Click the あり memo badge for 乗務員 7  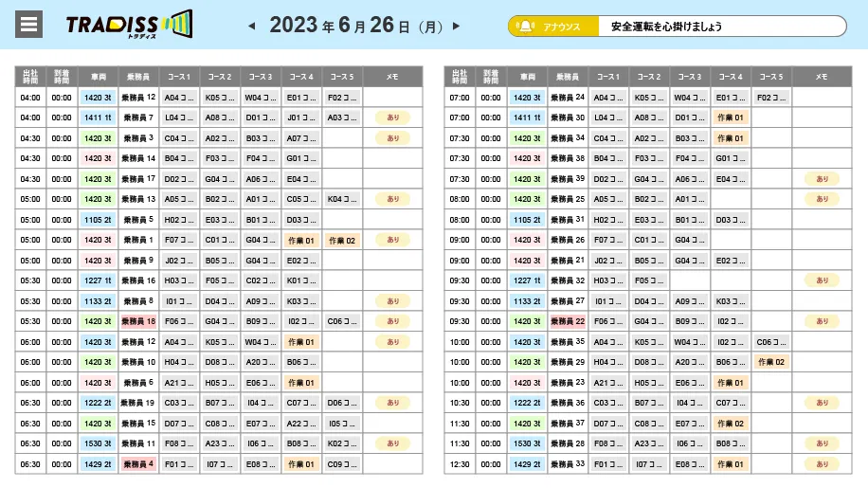[x=392, y=117]
